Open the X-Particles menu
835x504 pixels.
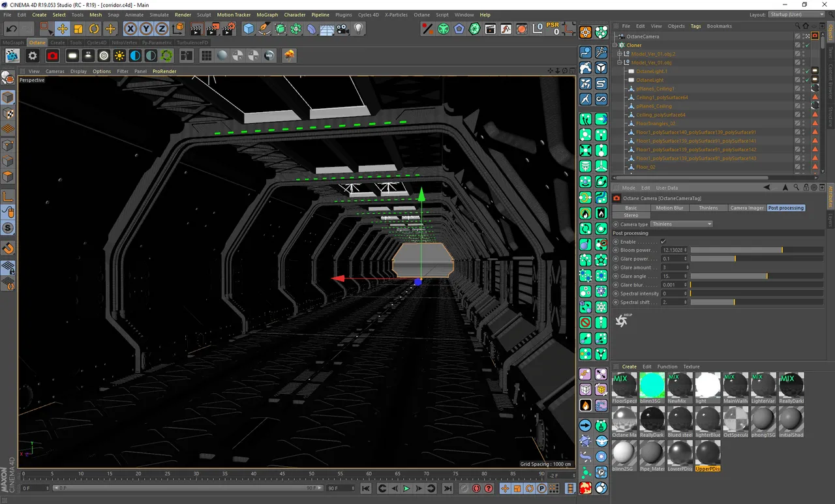[395, 14]
